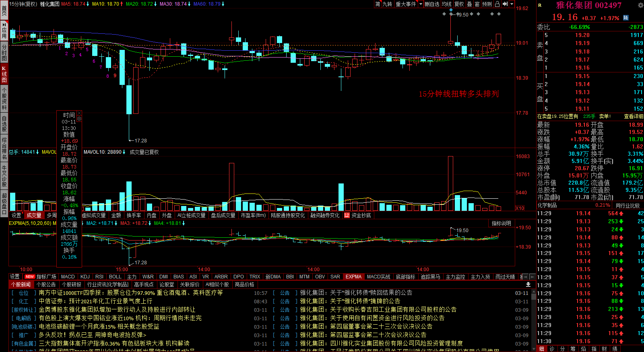This screenshot has height=352, width=644.
Task: Select the 换手率 turnover sub-indicator
Action: pos(134,216)
